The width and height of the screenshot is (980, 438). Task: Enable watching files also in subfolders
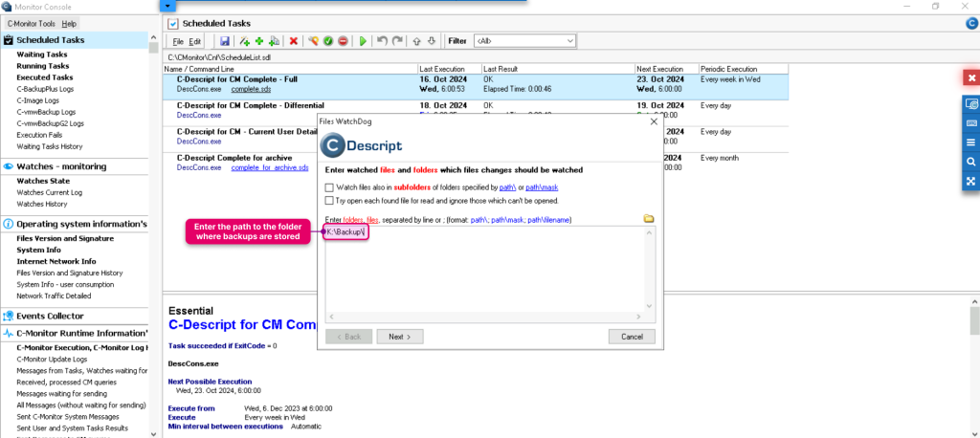tap(329, 186)
